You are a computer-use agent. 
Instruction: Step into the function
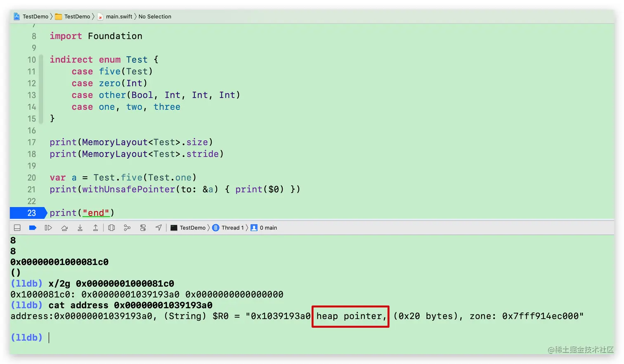[80, 228]
